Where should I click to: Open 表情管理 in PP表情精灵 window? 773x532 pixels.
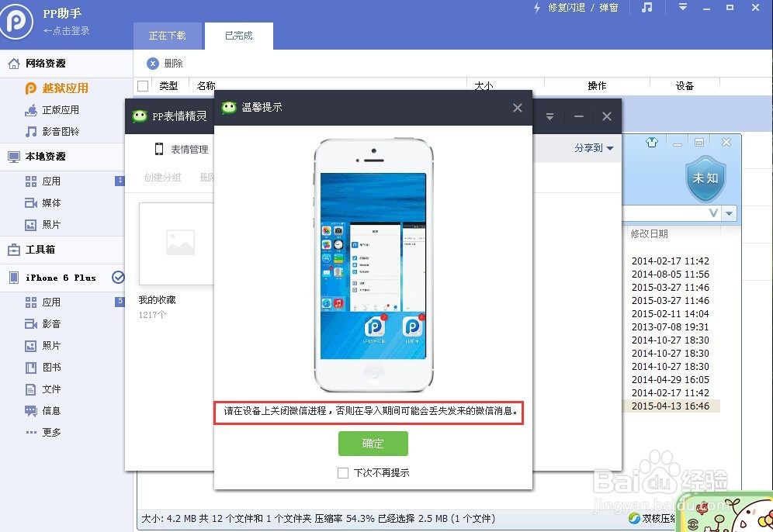point(182,149)
